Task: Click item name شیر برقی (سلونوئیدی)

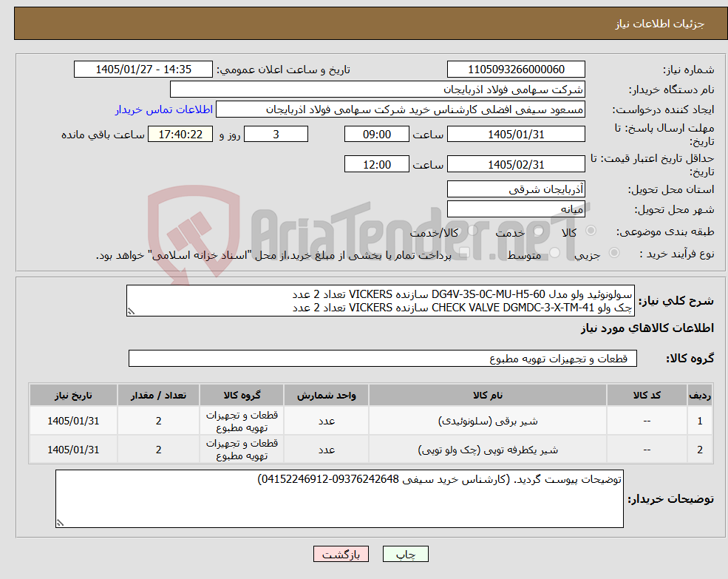Action: [x=488, y=421]
